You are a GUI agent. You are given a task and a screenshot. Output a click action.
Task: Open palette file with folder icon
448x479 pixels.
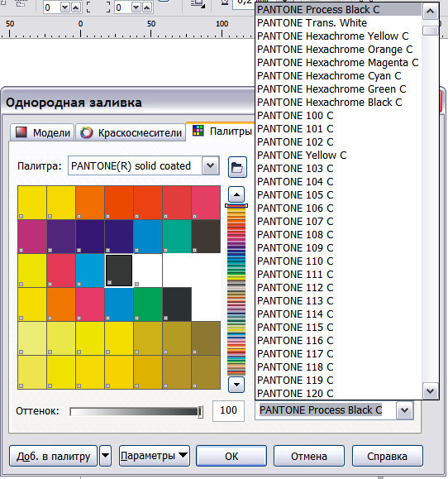pyautogui.click(x=237, y=167)
